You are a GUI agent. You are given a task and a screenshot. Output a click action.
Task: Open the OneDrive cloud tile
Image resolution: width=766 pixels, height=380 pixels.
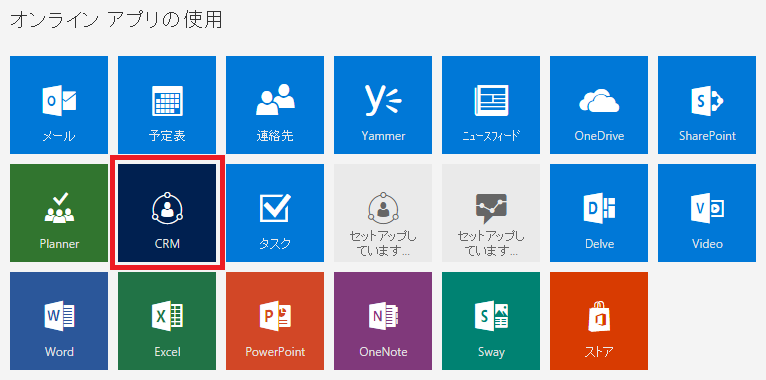[599, 105]
